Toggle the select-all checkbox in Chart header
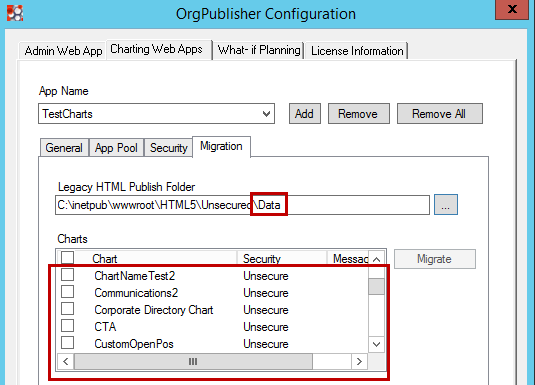This screenshot has width=535, height=385. point(67,257)
